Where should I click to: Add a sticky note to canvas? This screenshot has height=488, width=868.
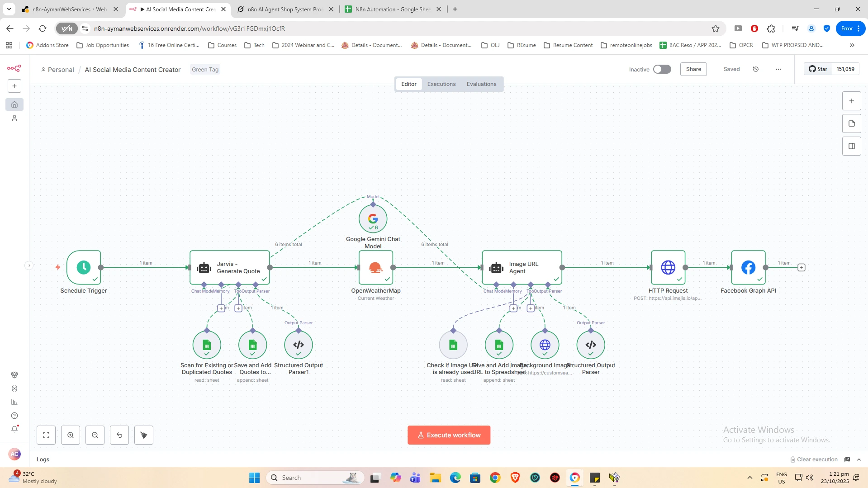[851, 123]
